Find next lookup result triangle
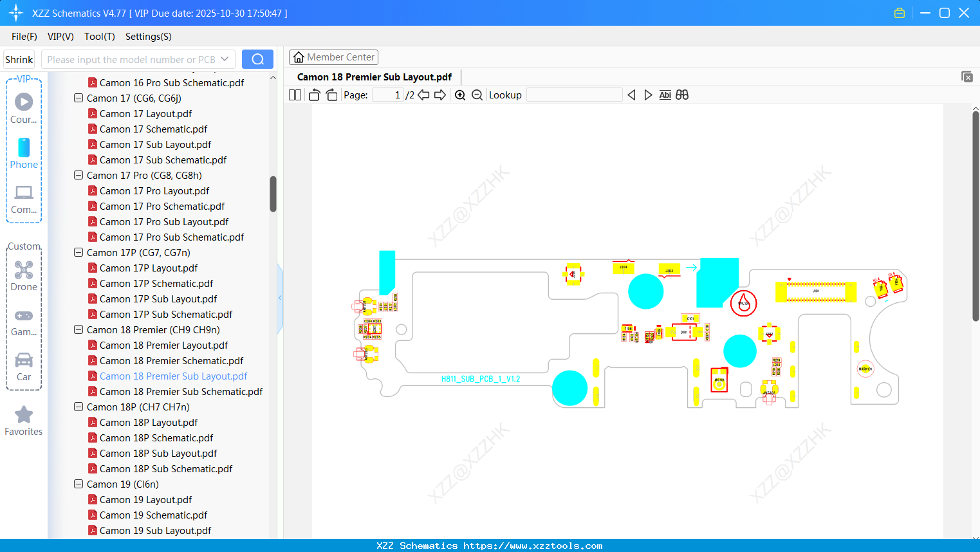This screenshot has height=552, width=980. click(648, 95)
